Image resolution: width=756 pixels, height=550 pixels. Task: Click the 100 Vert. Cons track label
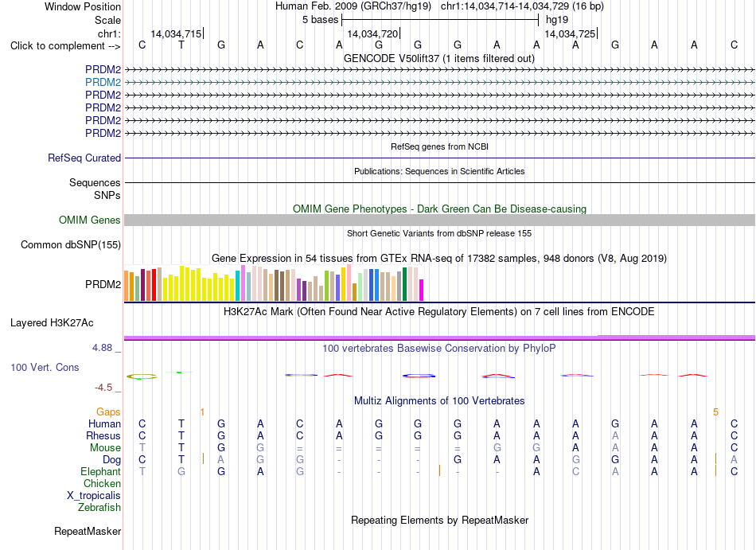click(45, 367)
